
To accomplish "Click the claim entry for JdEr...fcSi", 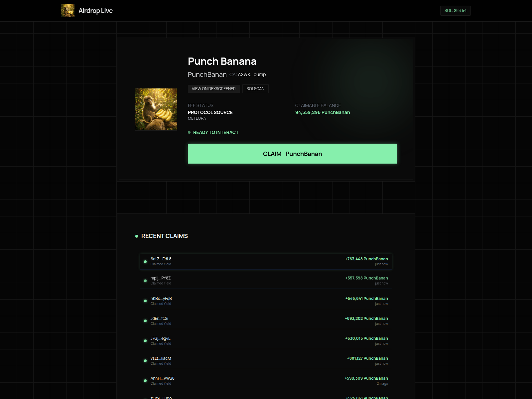I will (x=266, y=321).
